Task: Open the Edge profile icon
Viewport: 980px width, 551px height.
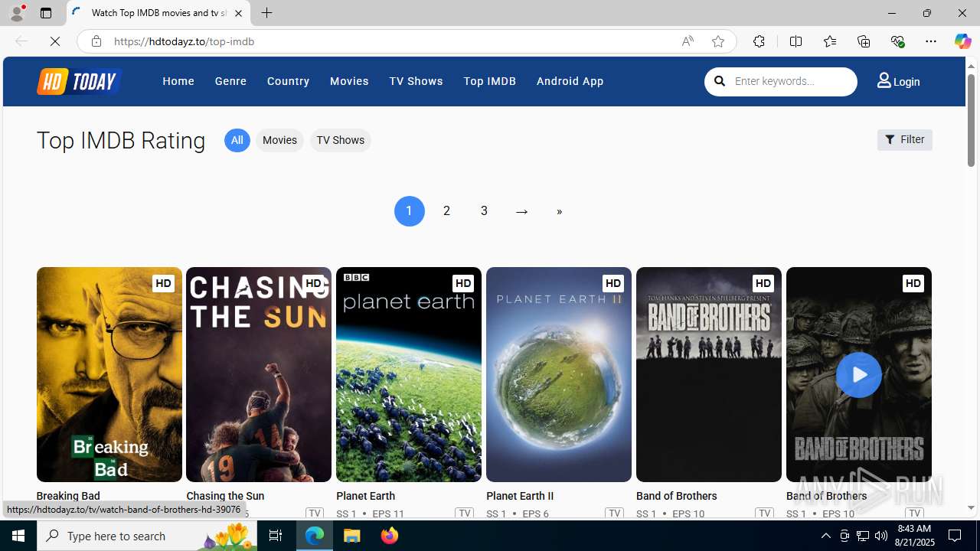Action: [x=17, y=13]
